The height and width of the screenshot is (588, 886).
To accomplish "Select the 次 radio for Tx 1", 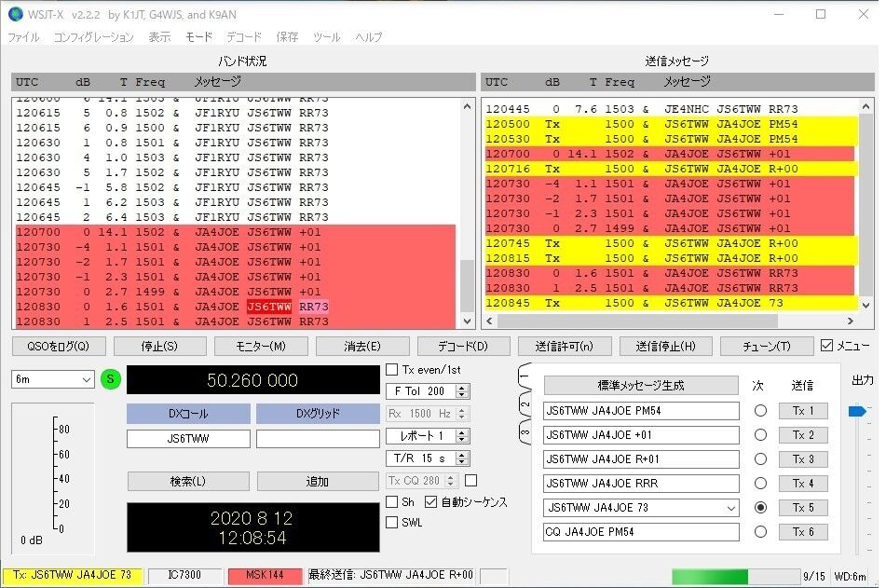I will coord(760,411).
